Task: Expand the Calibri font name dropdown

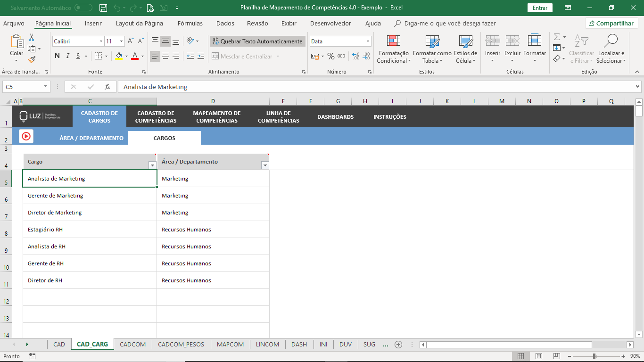Action: click(101, 41)
